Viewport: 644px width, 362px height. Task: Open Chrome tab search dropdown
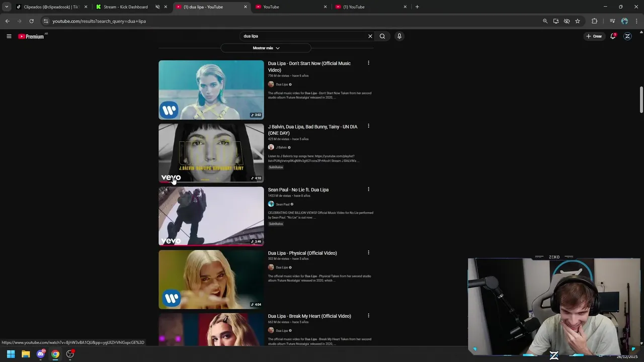pyautogui.click(x=7, y=7)
